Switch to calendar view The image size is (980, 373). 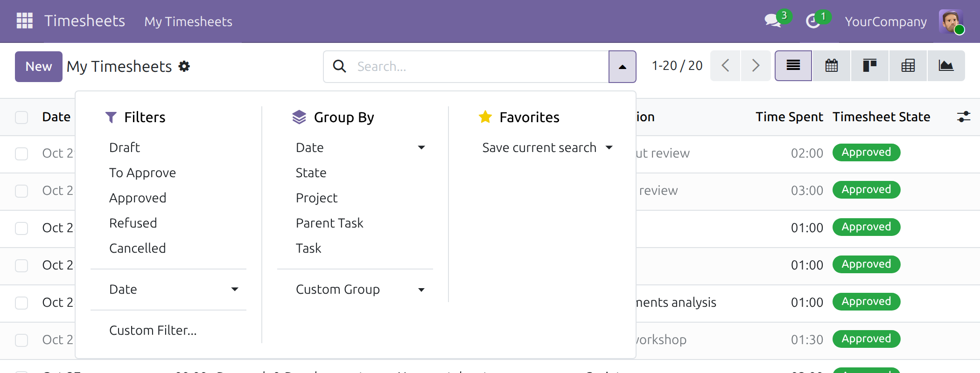pyautogui.click(x=832, y=66)
